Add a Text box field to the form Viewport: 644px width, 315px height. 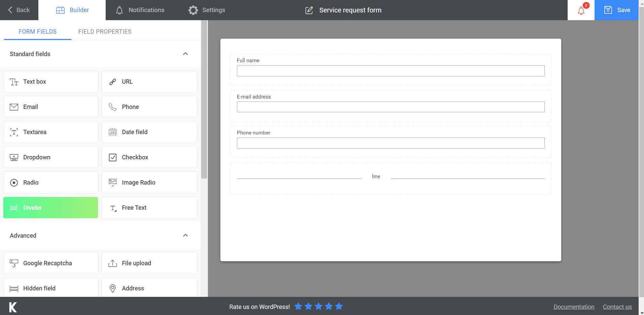(x=50, y=81)
